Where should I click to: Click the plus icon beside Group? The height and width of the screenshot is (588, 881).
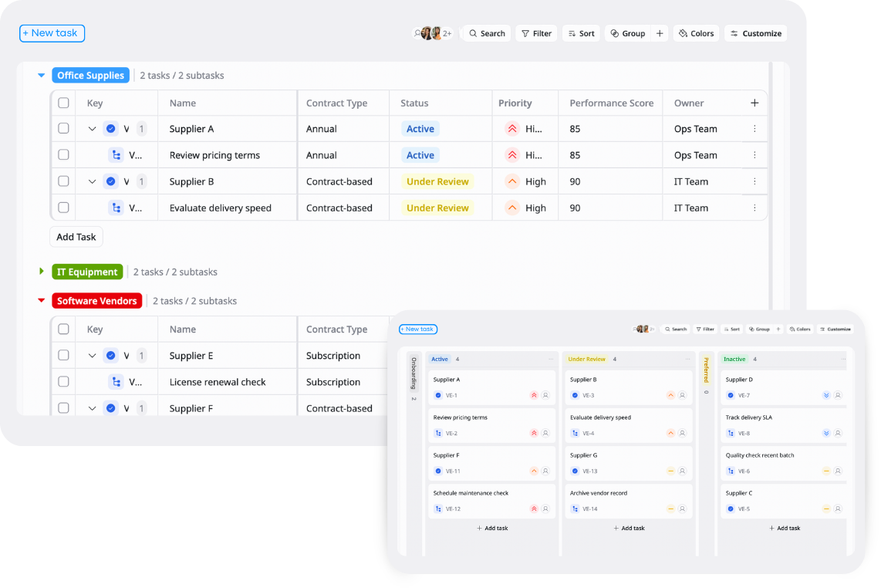[x=660, y=34]
